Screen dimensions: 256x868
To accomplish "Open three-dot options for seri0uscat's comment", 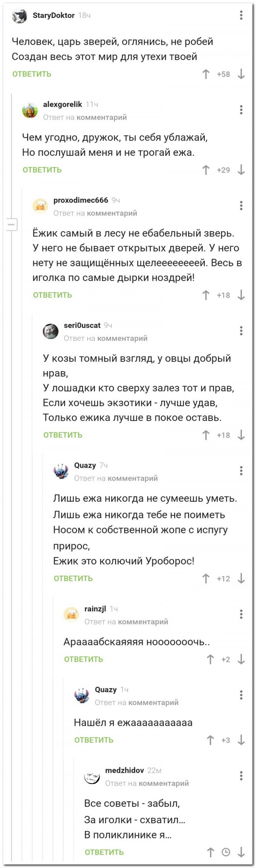I will tap(241, 331).
